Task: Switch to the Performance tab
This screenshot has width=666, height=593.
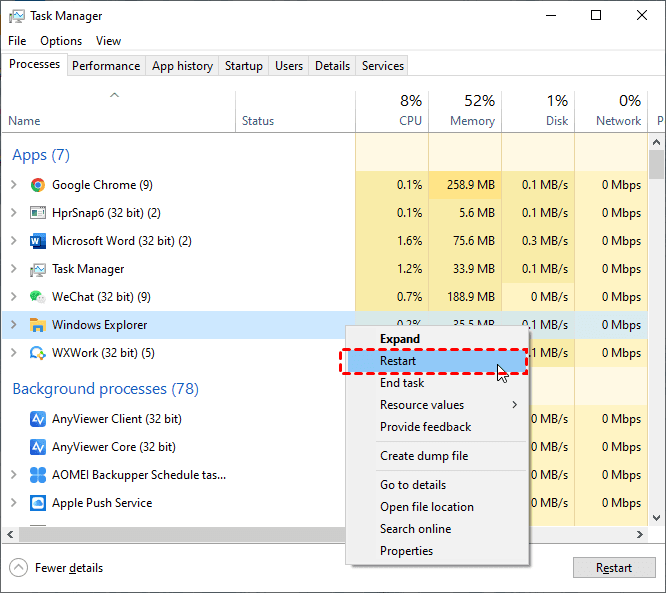Action: [106, 66]
